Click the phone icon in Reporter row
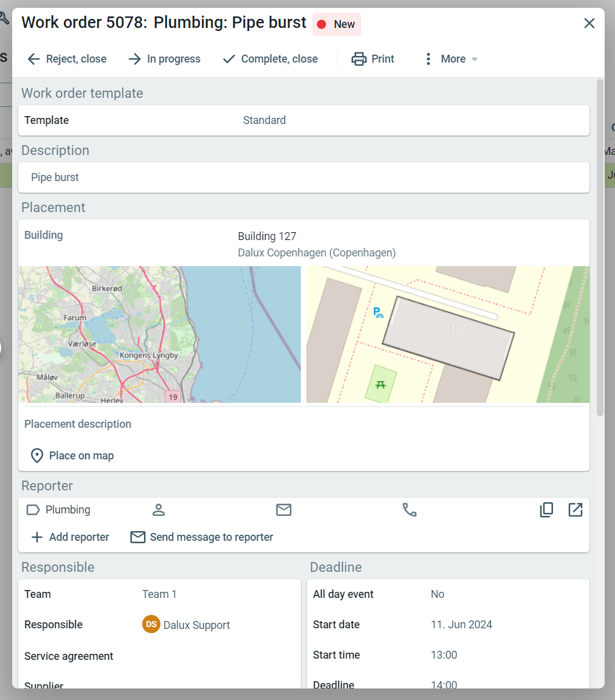The height and width of the screenshot is (700, 615). [410, 510]
